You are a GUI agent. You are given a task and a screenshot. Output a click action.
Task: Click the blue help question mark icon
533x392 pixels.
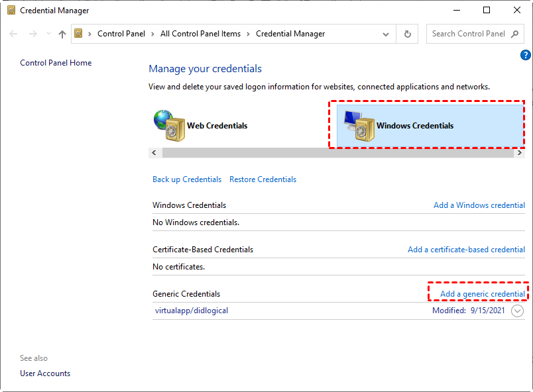[526, 55]
